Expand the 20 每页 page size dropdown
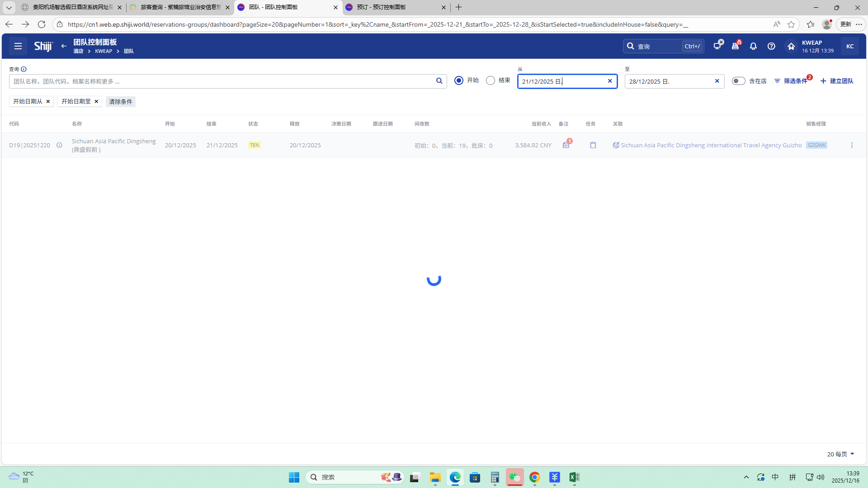 [x=841, y=454]
